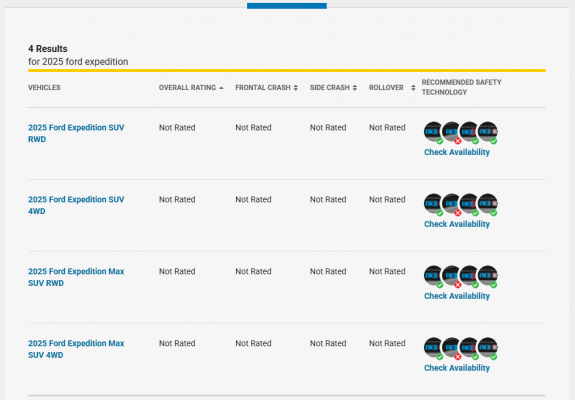Image resolution: width=575 pixels, height=400 pixels.
Task: Sort results by Overall Rating column
Action: coord(191,88)
